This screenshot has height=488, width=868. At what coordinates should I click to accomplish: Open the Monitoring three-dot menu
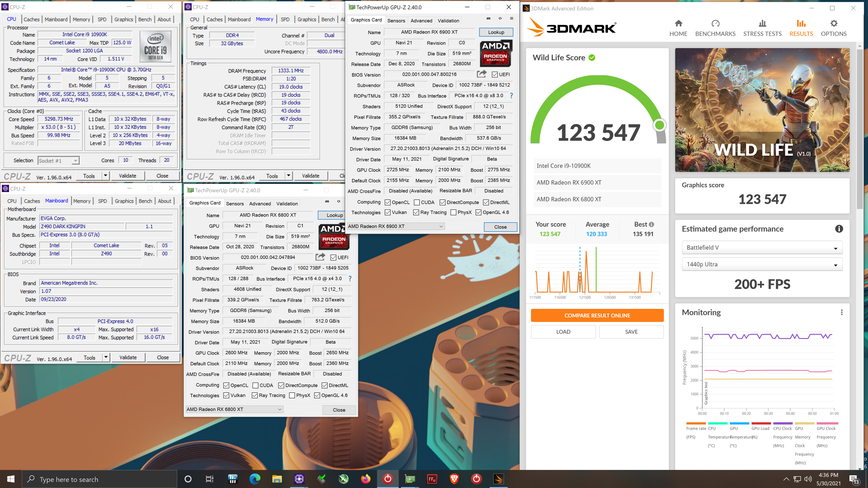pyautogui.click(x=841, y=312)
